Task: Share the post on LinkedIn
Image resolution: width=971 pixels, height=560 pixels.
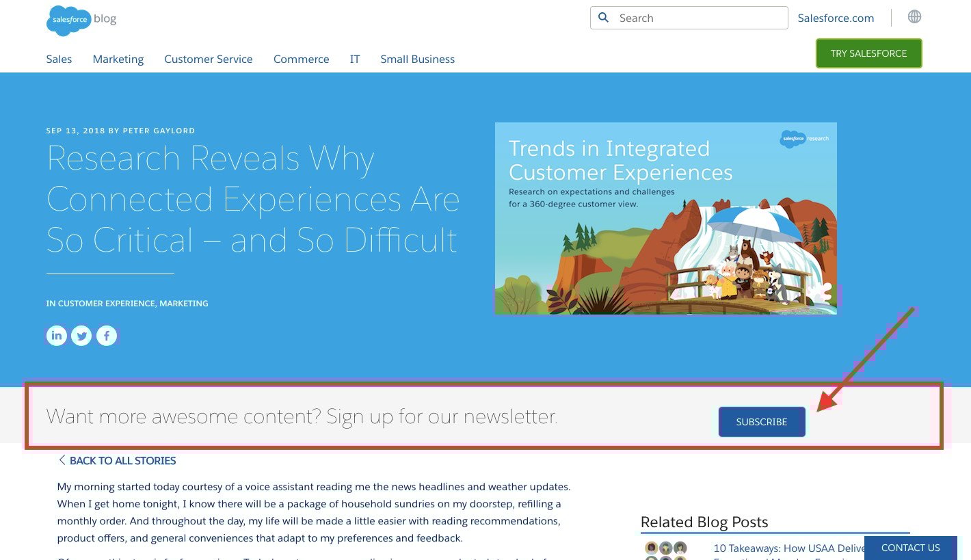Action: tap(57, 335)
